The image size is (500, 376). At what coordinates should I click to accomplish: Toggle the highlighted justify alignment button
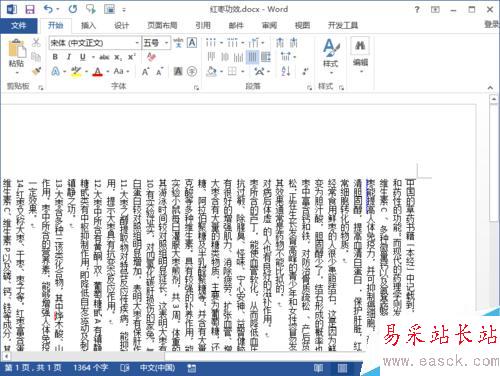[x=252, y=57]
